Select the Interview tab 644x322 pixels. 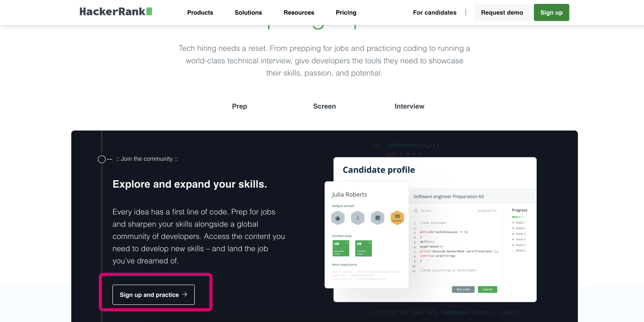click(409, 106)
